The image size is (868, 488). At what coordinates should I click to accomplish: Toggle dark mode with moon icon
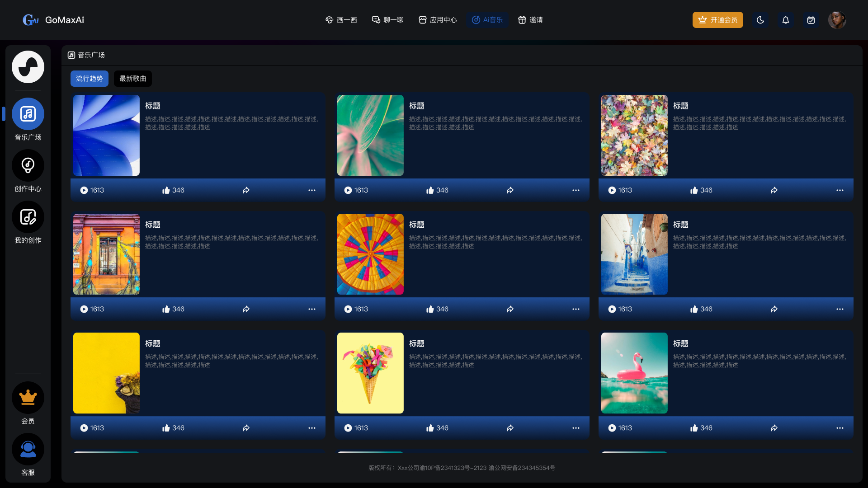(760, 20)
